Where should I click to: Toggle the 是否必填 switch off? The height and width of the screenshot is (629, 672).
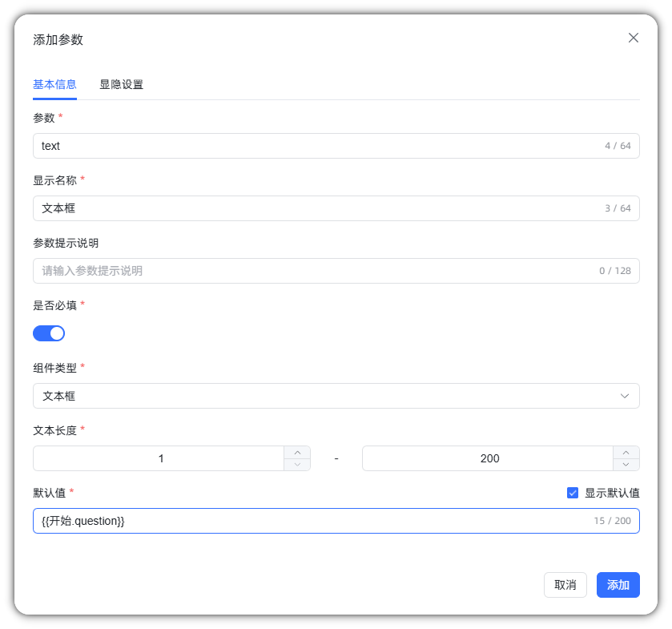(49, 333)
